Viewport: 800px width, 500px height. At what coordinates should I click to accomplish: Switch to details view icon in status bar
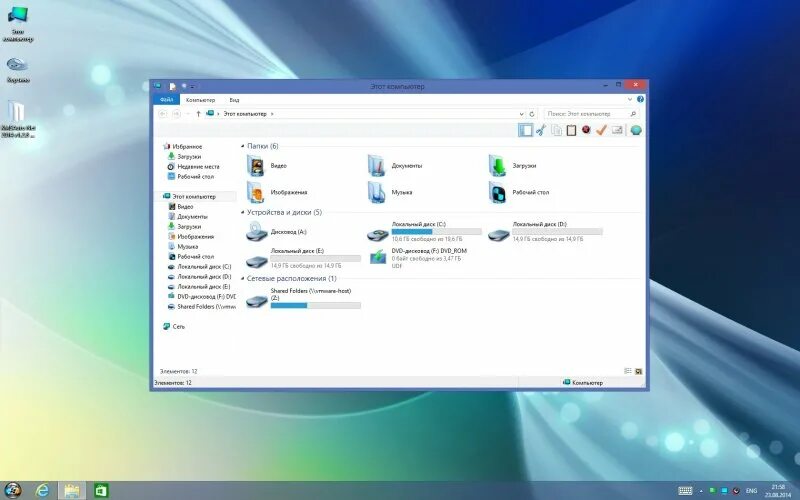(x=628, y=371)
